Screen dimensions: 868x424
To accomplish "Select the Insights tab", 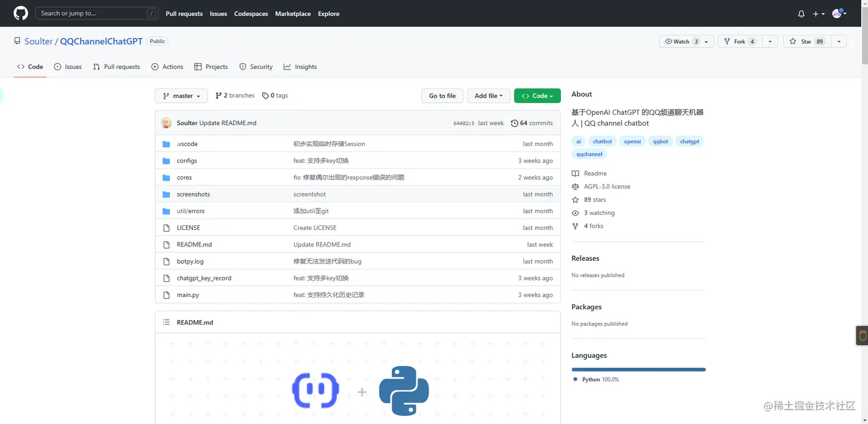I will tap(300, 67).
